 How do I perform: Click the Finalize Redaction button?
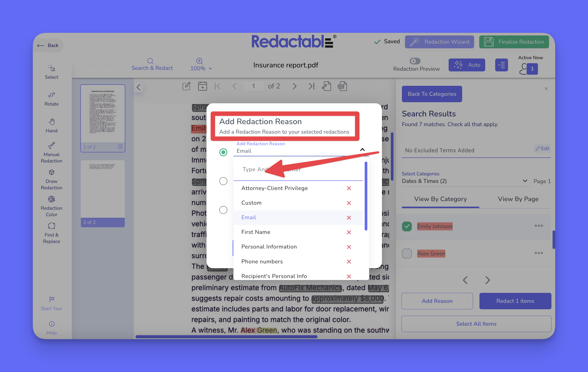click(x=514, y=42)
